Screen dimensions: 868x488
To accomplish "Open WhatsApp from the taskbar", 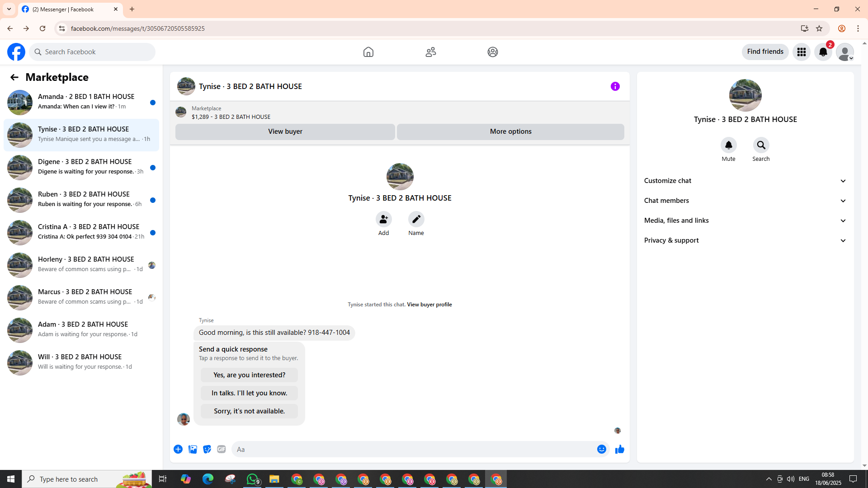I will pyautogui.click(x=252, y=479).
